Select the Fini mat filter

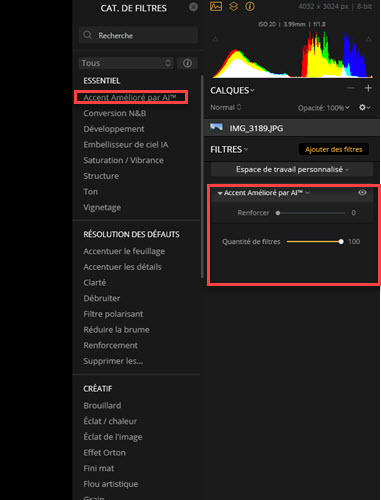pyautogui.click(x=99, y=468)
